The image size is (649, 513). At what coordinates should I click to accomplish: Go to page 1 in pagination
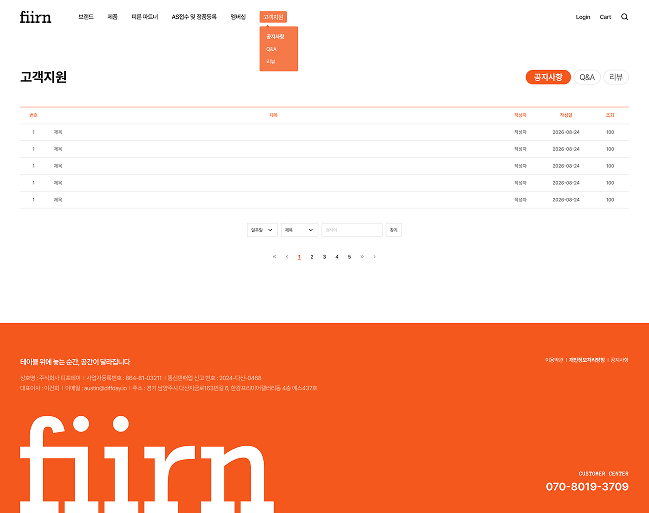[x=299, y=257]
